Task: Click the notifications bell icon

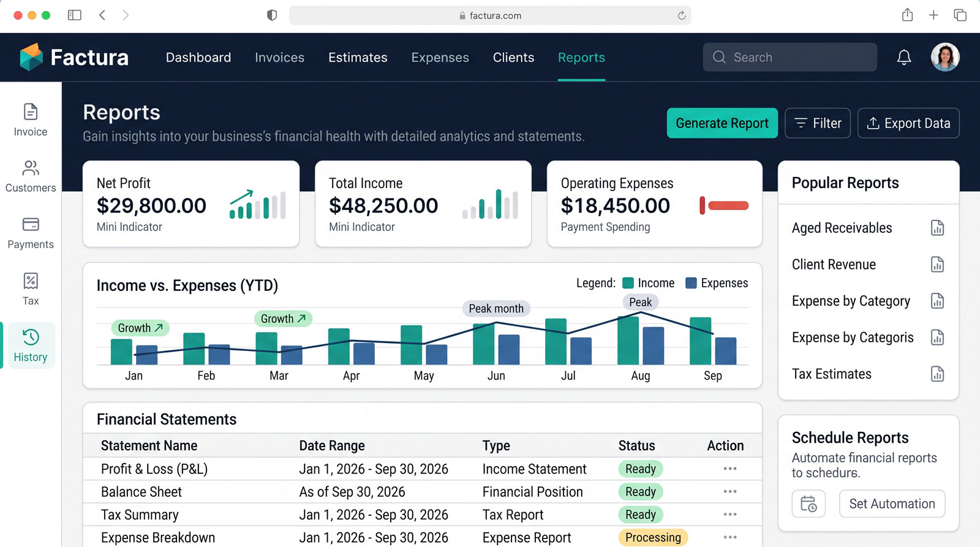Action: click(x=904, y=57)
